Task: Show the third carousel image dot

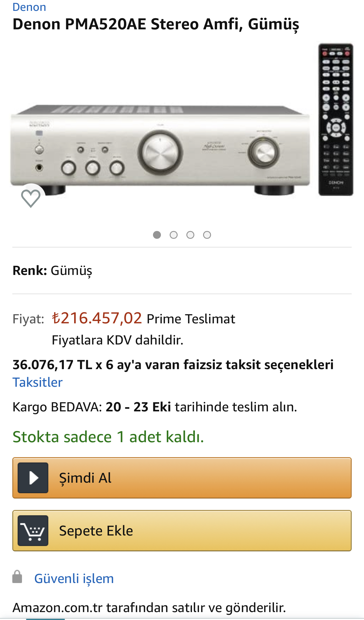Action: click(190, 235)
